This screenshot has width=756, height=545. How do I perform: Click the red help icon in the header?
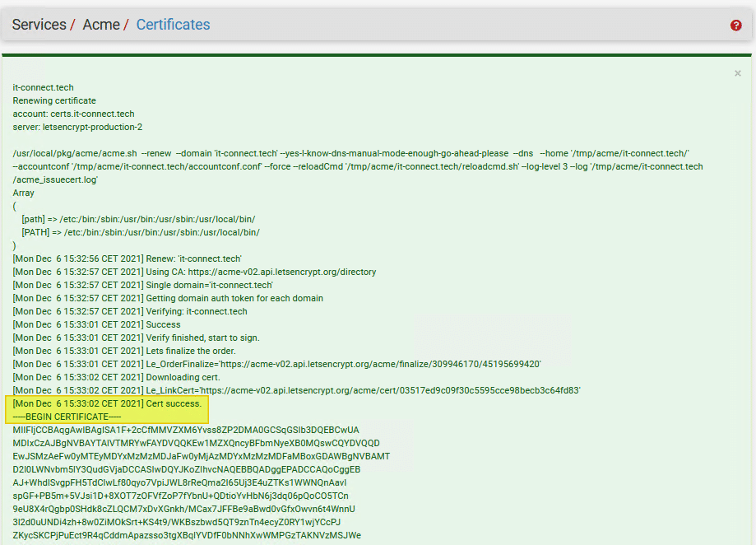[735, 26]
